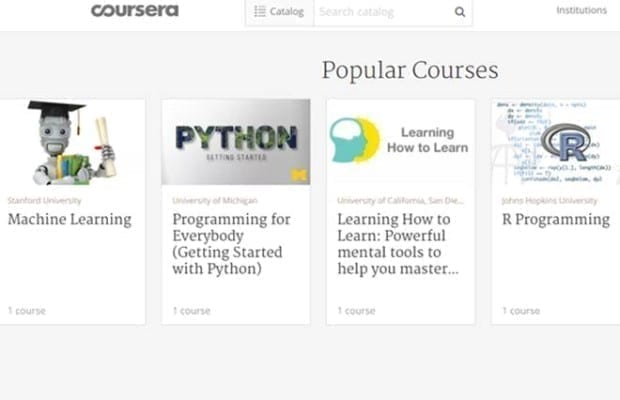The image size is (620, 400).
Task: Open the Machine Learning robot thumbnail
Action: [x=73, y=142]
